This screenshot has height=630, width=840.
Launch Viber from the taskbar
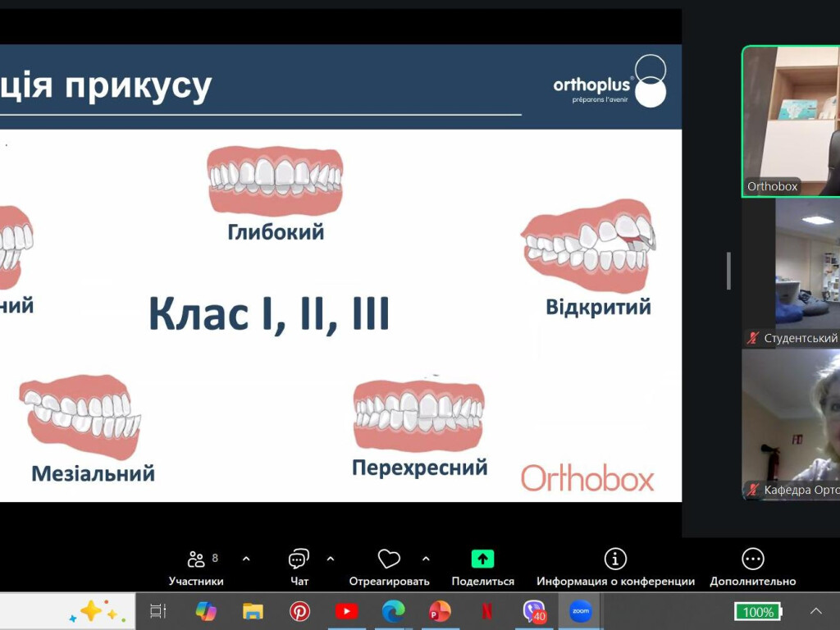(532, 611)
